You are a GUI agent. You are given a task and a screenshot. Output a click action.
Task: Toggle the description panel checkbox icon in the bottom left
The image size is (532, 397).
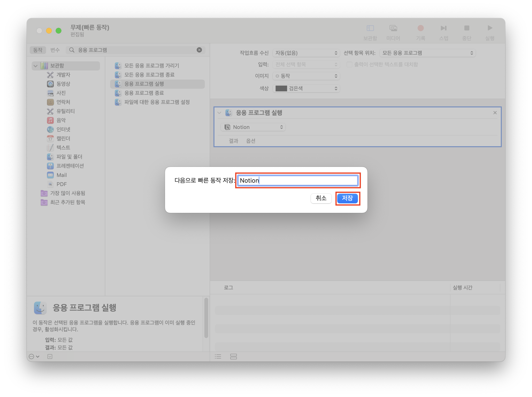(x=50, y=356)
